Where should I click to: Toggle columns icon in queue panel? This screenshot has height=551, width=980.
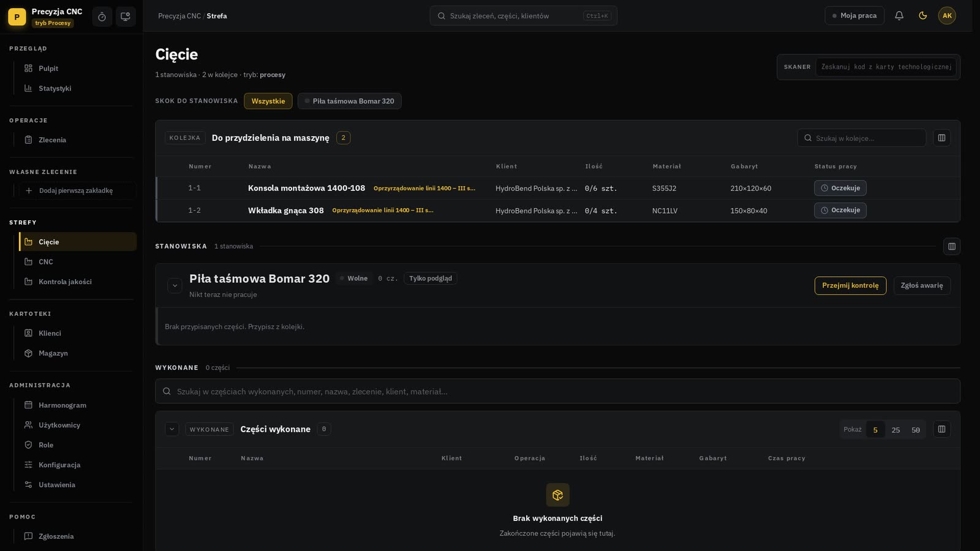(x=942, y=138)
